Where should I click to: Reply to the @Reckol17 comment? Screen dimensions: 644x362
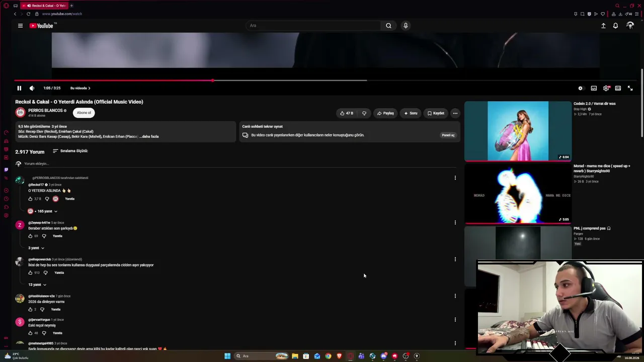pos(69,199)
